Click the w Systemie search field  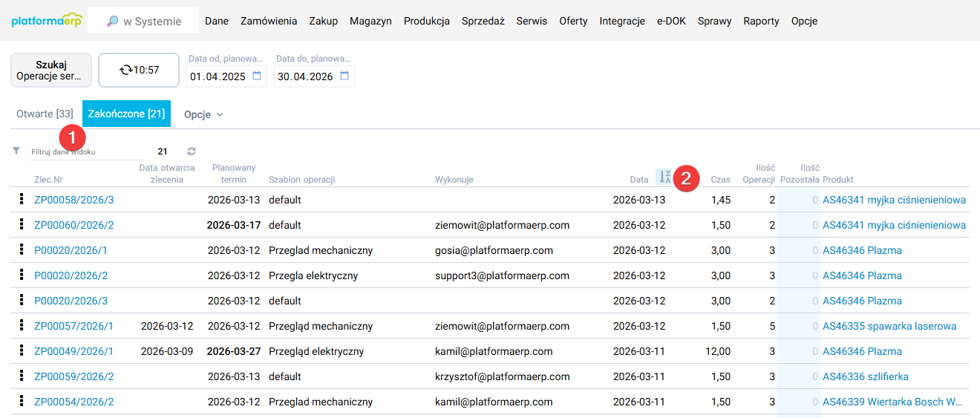[143, 21]
